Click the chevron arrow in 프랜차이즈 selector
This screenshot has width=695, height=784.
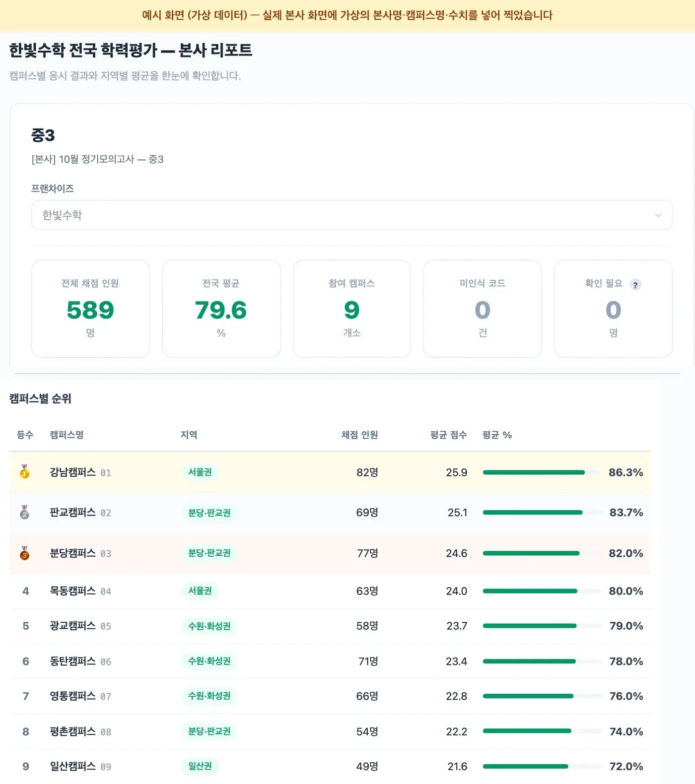658,215
